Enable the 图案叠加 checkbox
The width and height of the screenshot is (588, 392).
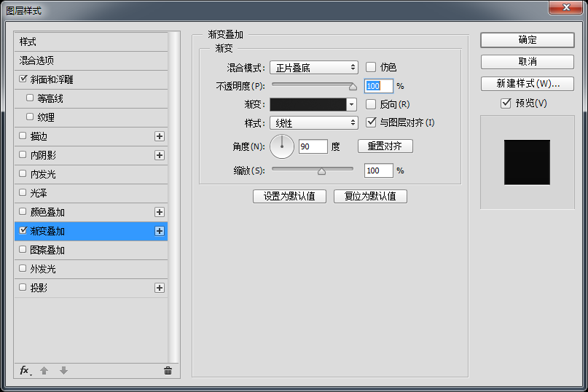23,249
